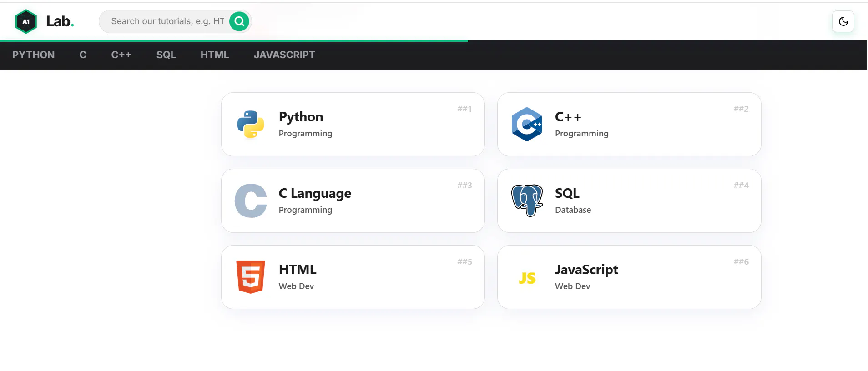
Task: Click "Web Dev" under JavaScript
Action: pos(572,286)
